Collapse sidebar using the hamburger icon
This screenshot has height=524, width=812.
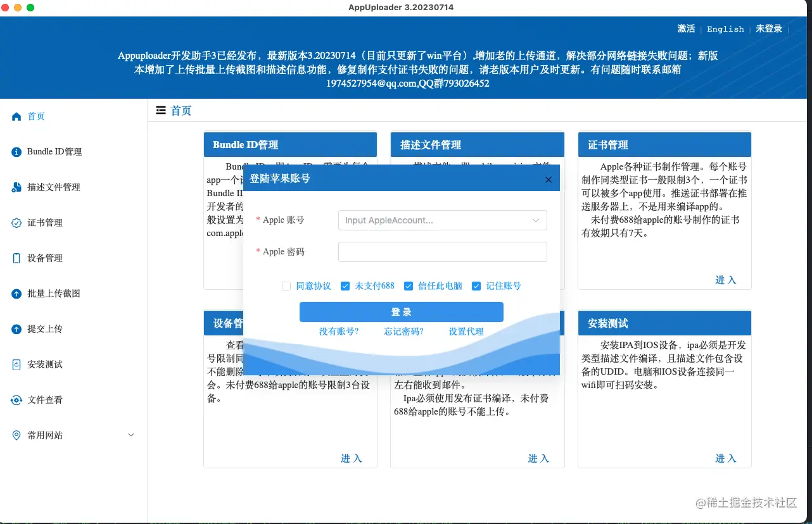(161, 111)
